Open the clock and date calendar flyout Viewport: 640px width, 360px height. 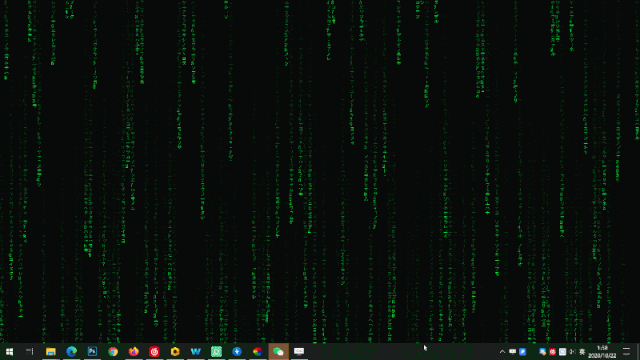point(602,352)
